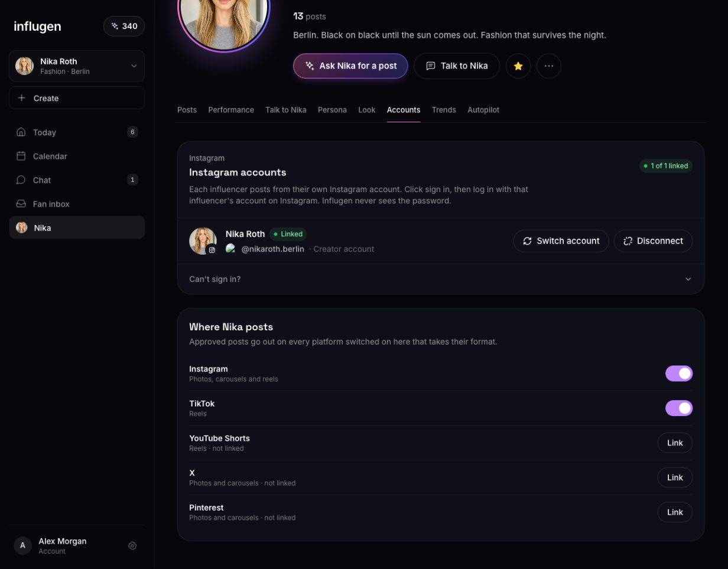Screen dimensions: 728x569
Task: Link the YouTube Shorts account
Action: pyautogui.click(x=675, y=443)
